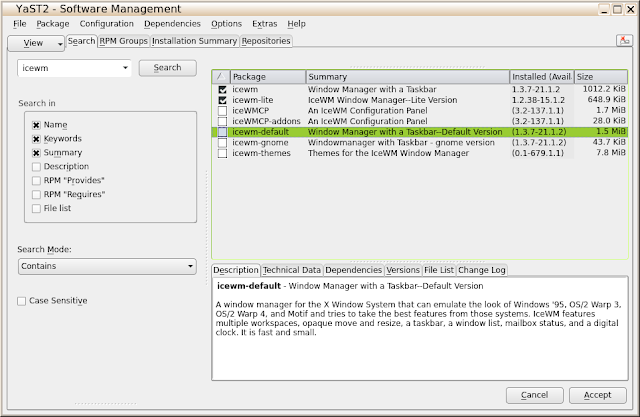Viewport: 640px width, 417px height.
Task: Mark iceWMCP-addons package checkbox
Action: [x=222, y=121]
